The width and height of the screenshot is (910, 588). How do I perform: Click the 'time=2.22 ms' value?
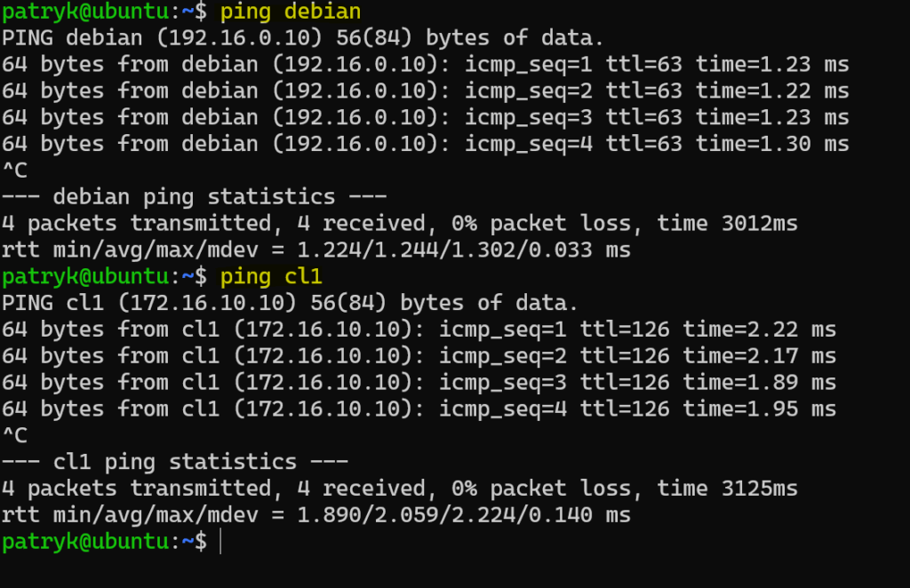759,330
